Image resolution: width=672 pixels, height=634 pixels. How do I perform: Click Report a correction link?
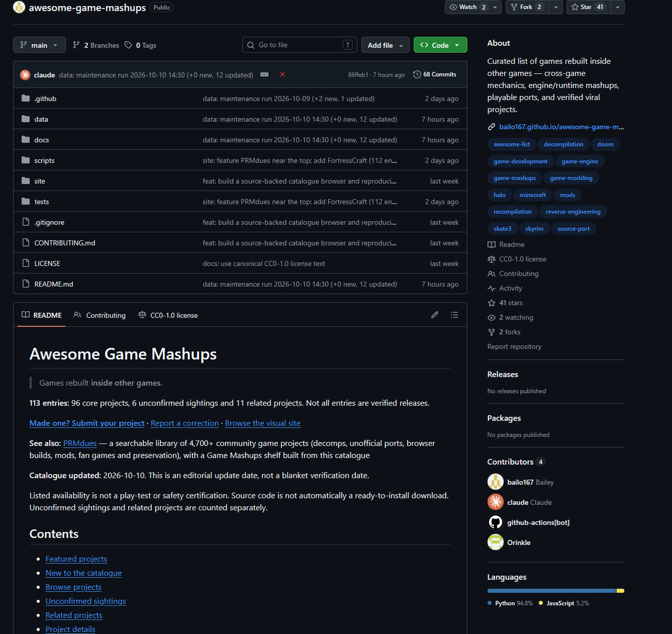point(185,423)
